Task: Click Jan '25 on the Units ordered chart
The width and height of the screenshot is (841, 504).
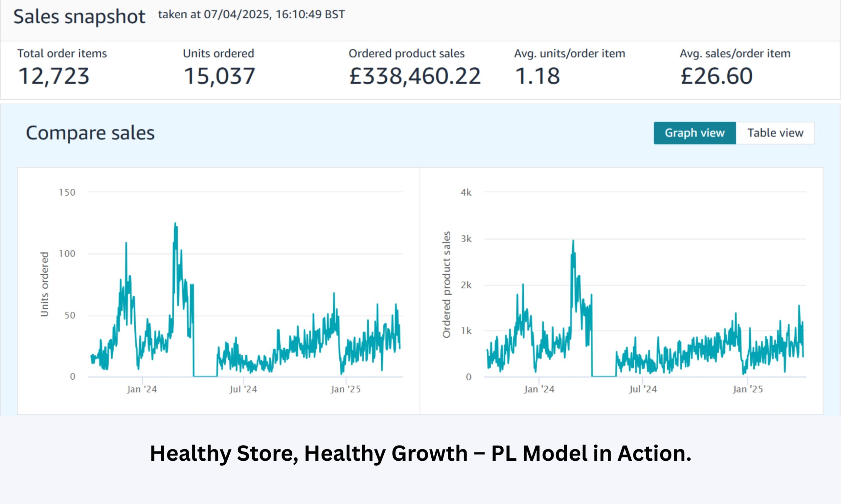Action: coord(345,389)
